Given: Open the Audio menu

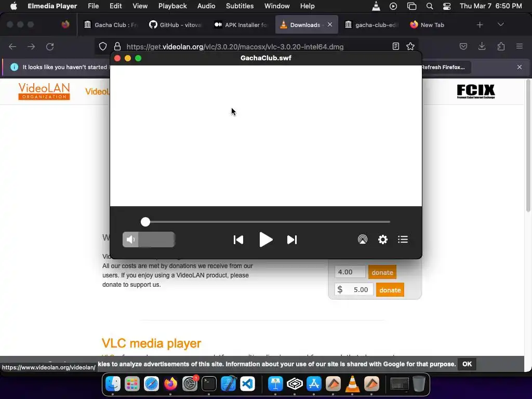Looking at the screenshot, I should (206, 6).
